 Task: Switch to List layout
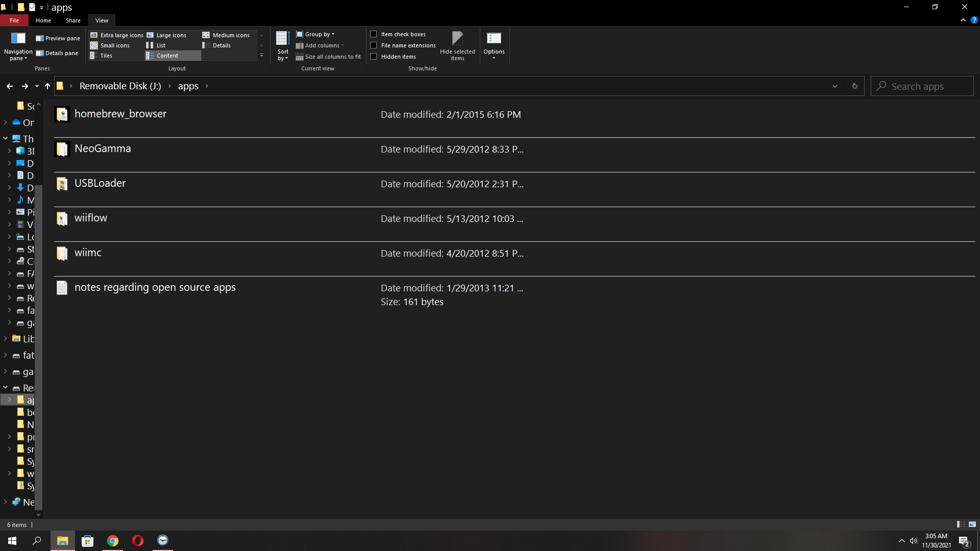[156, 45]
